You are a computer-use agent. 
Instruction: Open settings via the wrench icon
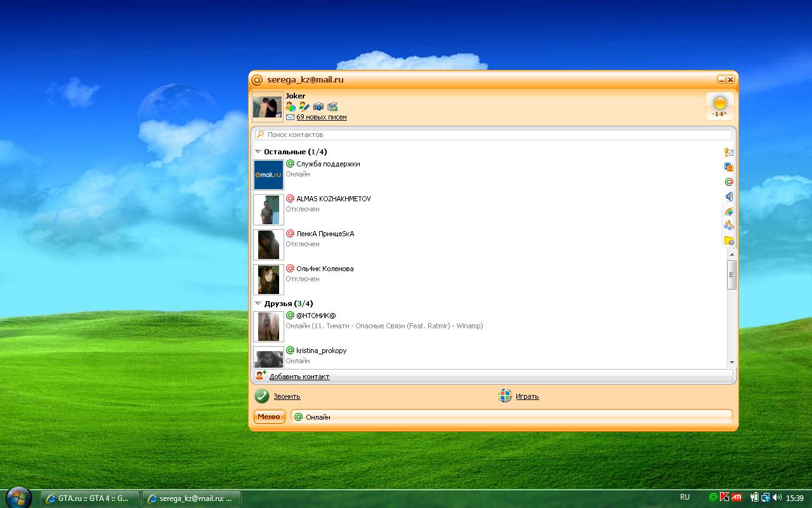(729, 226)
